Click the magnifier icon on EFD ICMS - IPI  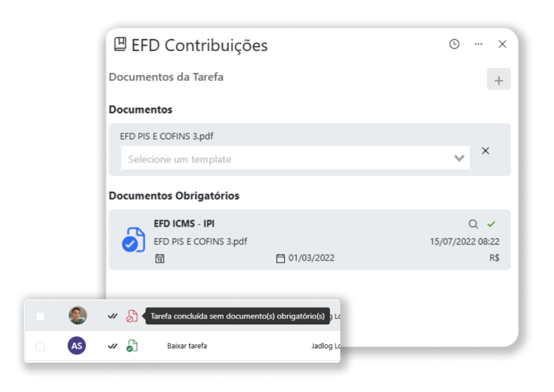(x=473, y=224)
